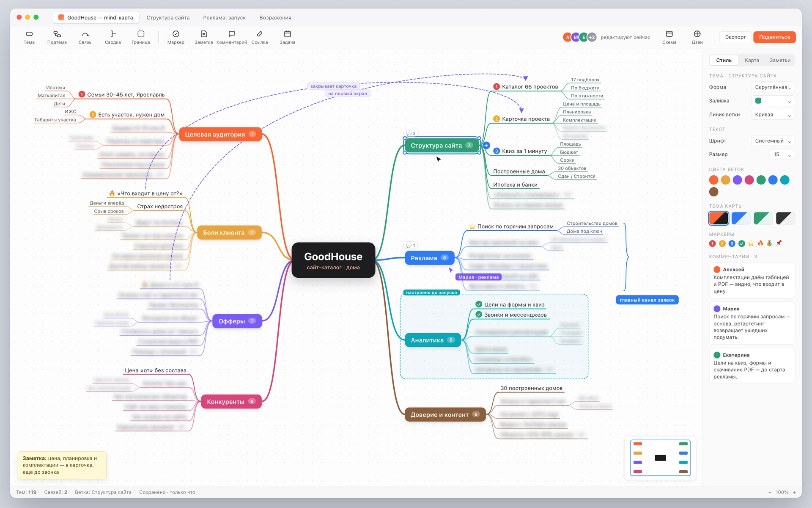Pick the star marker in Маркеры

point(751,243)
